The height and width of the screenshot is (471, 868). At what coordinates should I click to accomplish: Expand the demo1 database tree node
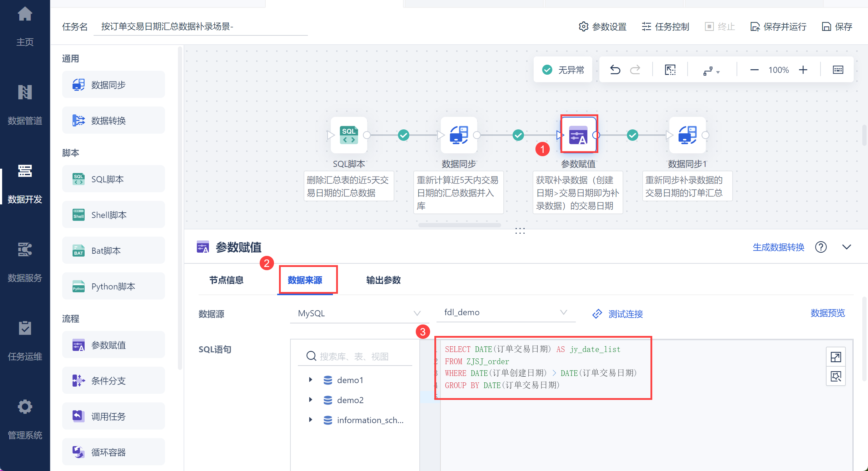tap(310, 380)
